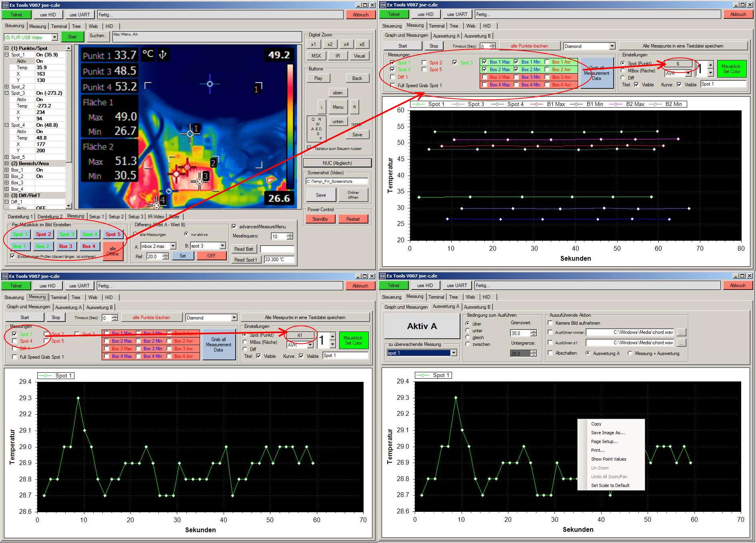
Task: Open the 'zu überwachende Messung' dropdown
Action: pos(454,353)
